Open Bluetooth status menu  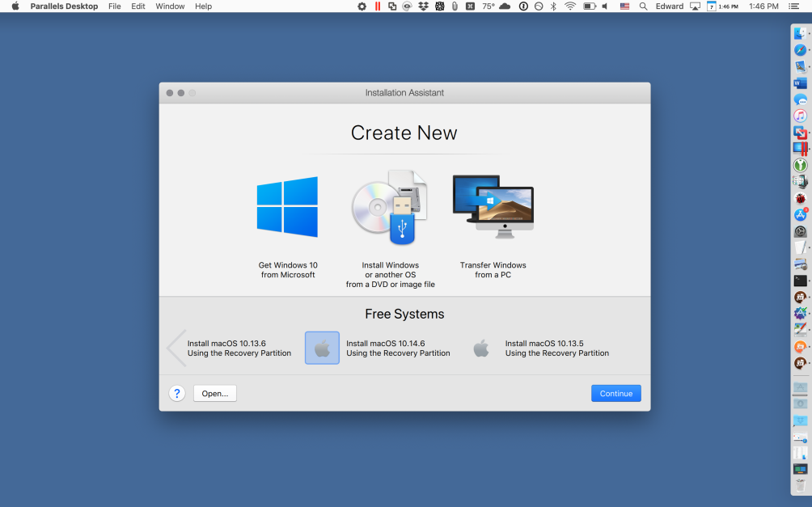click(x=553, y=6)
